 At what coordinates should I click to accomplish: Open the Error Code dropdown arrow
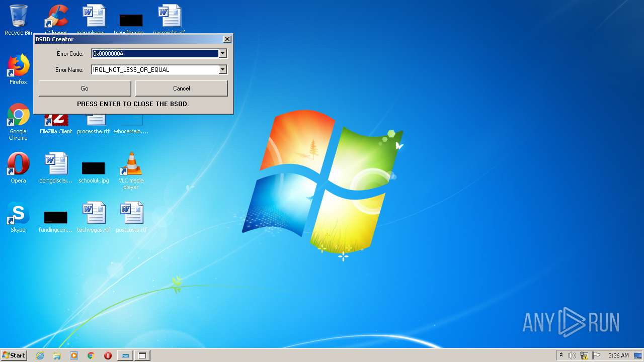point(222,54)
